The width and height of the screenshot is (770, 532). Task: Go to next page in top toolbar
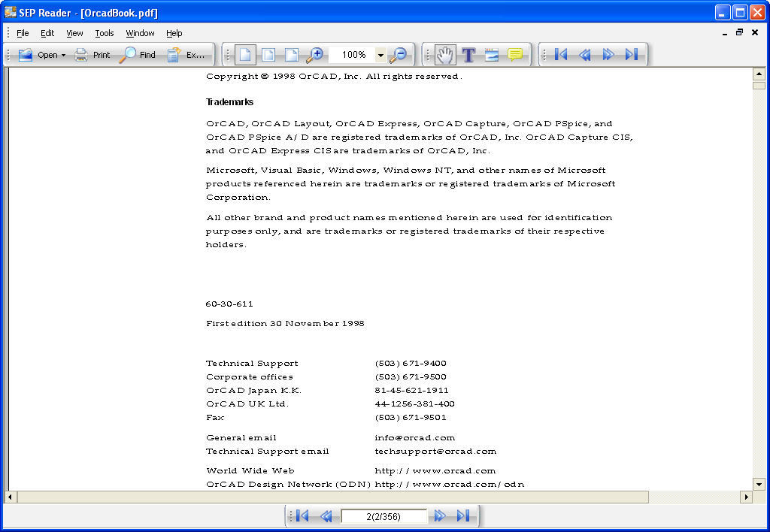coord(608,54)
